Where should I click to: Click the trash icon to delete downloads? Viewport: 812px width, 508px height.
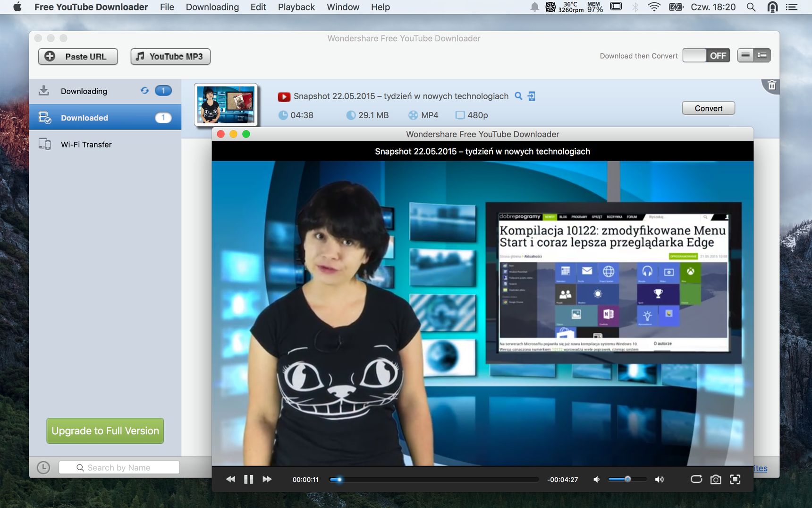pos(772,85)
